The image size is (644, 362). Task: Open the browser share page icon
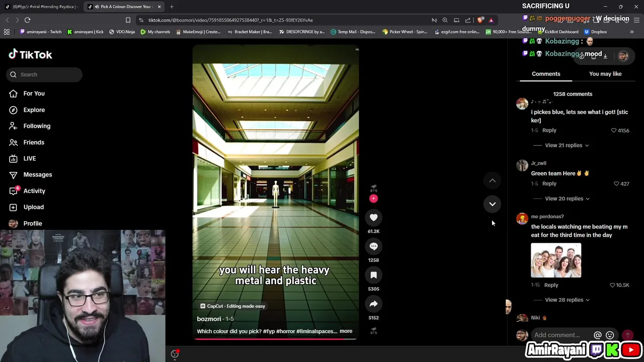point(468,20)
